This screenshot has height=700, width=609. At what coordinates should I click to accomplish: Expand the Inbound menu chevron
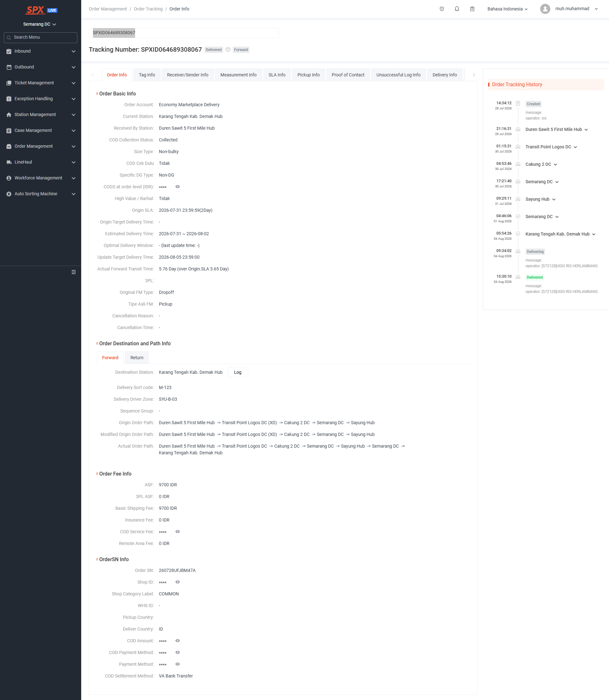coord(73,51)
